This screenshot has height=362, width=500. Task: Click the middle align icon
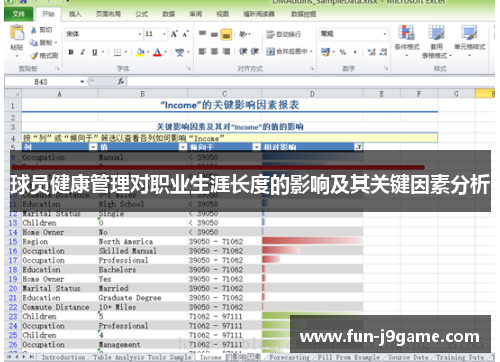214,34
